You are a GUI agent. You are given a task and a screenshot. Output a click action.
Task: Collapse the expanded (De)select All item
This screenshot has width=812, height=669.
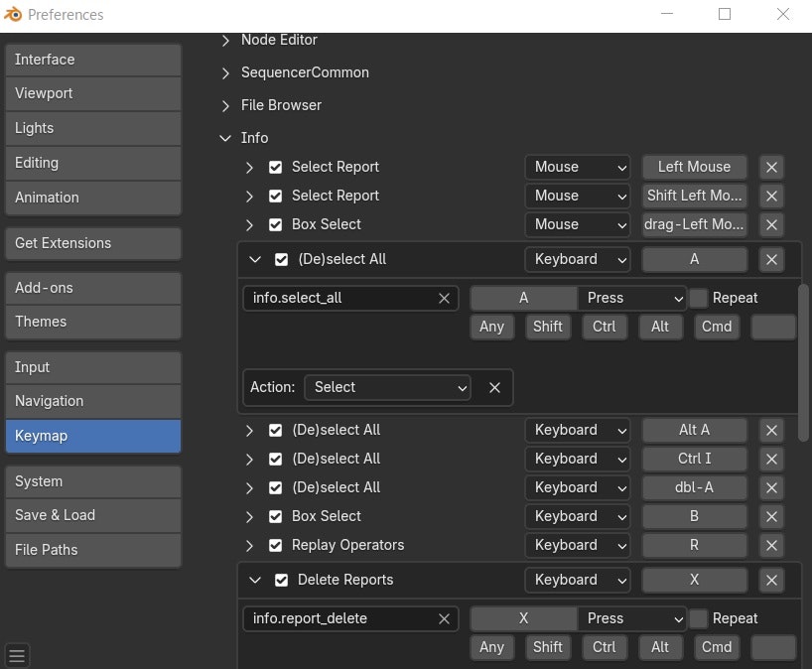[x=255, y=259]
